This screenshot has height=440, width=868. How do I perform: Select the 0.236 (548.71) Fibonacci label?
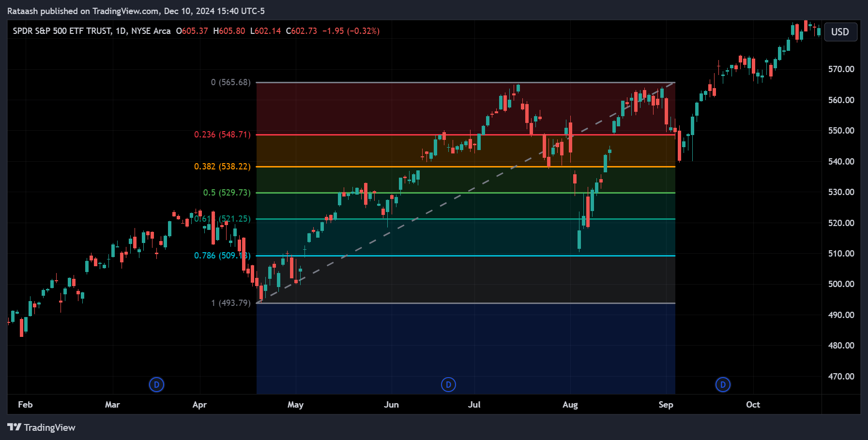tap(223, 135)
